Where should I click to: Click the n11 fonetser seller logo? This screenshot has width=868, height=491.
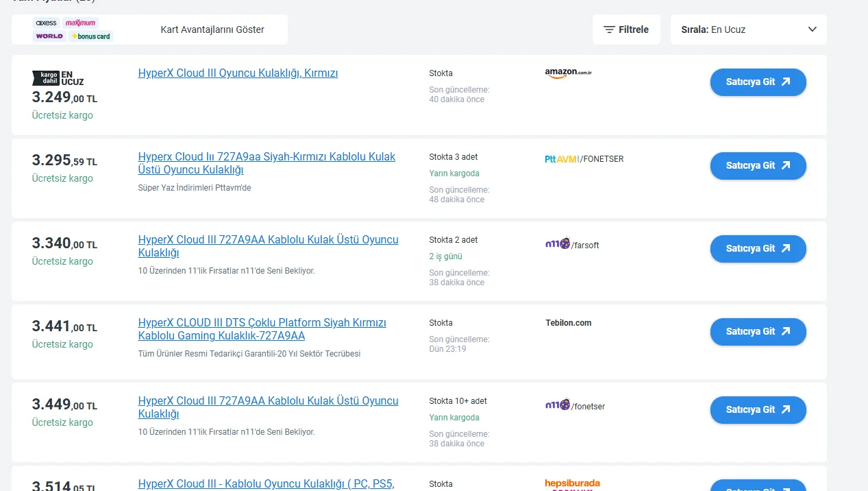click(x=575, y=405)
